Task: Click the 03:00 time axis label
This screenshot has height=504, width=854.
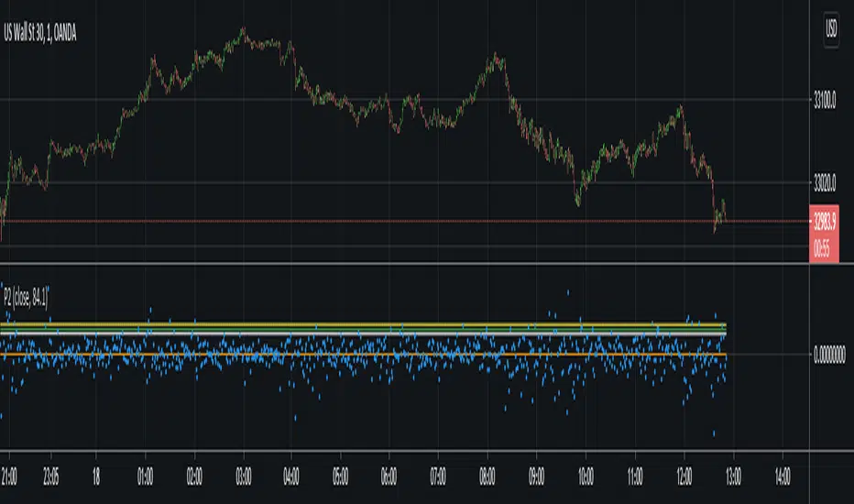Action: coord(241,477)
